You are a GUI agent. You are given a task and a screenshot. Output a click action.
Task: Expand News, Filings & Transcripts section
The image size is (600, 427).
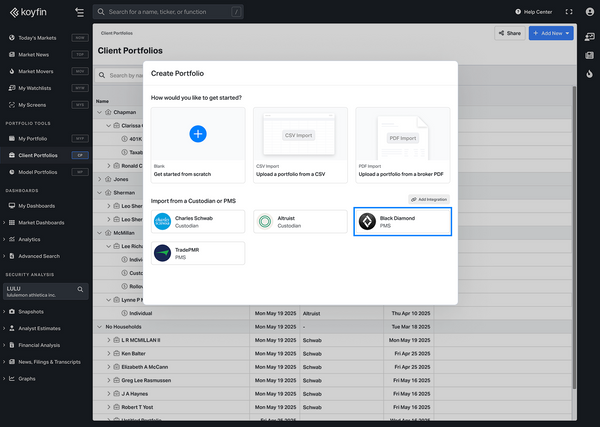pos(4,362)
